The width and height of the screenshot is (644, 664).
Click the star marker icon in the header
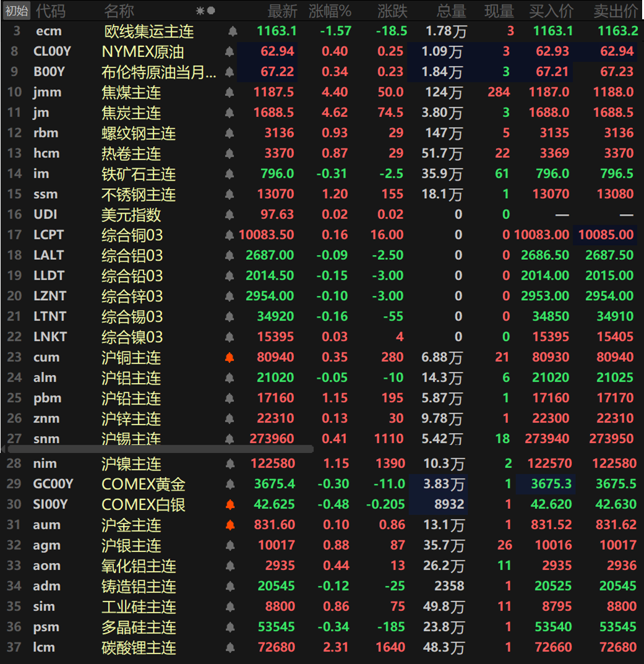pos(200,11)
